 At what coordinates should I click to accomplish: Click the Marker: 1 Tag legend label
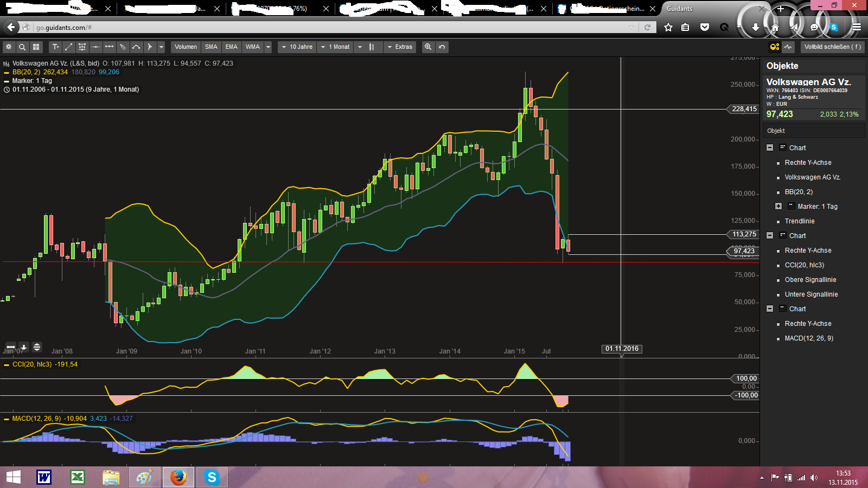(x=32, y=81)
